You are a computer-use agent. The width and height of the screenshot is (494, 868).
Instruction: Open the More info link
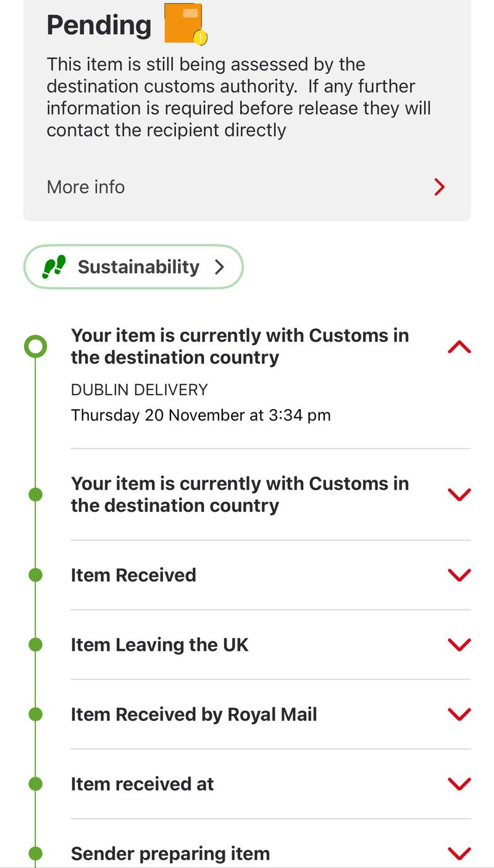coord(86,187)
